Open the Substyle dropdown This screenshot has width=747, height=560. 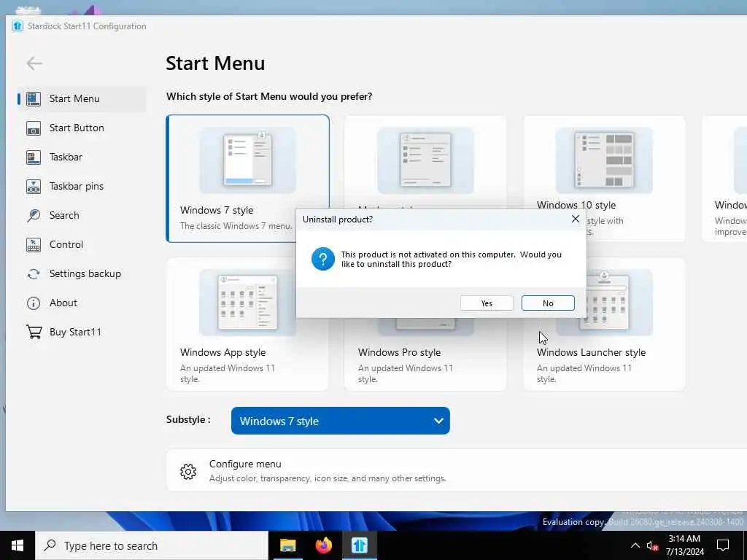(x=340, y=421)
